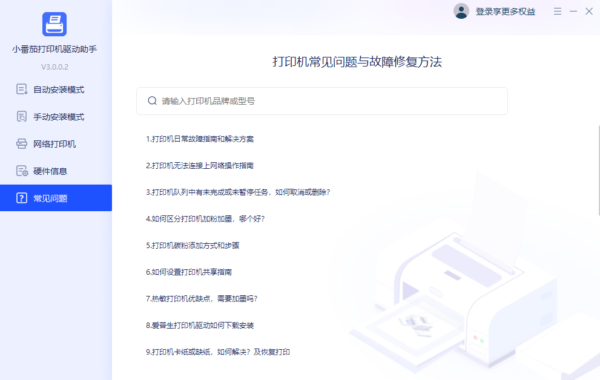
Task: Open the 硬件信息 section
Action: click(x=56, y=171)
